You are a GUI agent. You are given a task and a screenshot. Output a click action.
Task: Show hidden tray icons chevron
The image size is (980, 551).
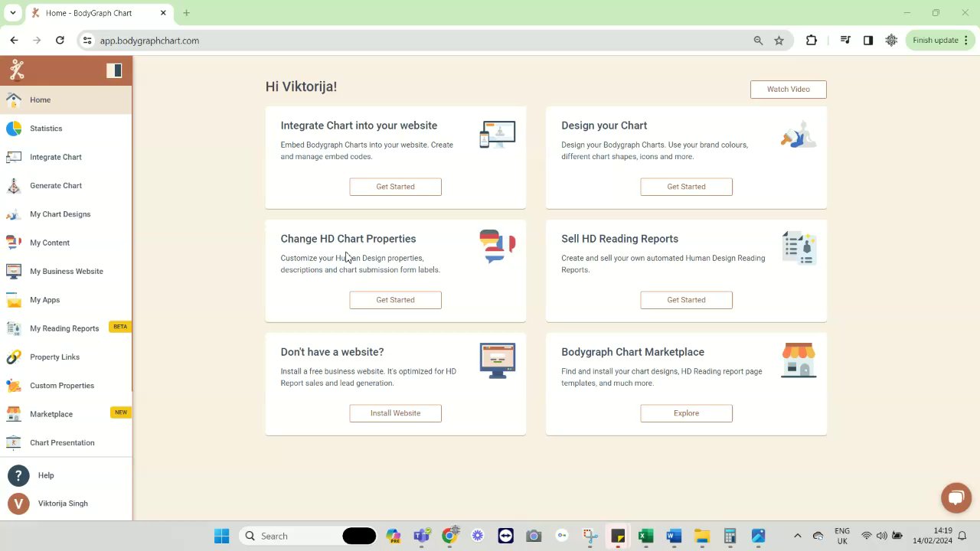[797, 536]
